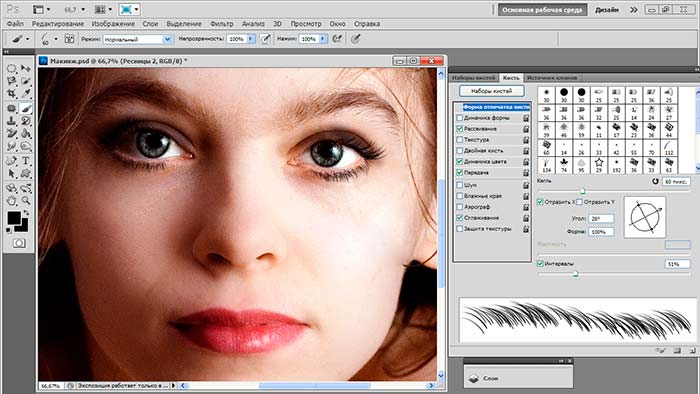Select the Zoom magnifier tool
The height and width of the screenshot is (394, 700).
[26, 200]
